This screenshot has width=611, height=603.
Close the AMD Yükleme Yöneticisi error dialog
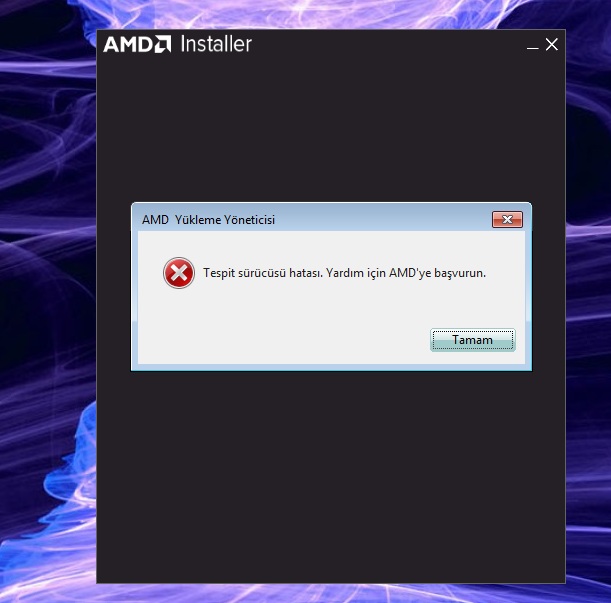coord(507,219)
